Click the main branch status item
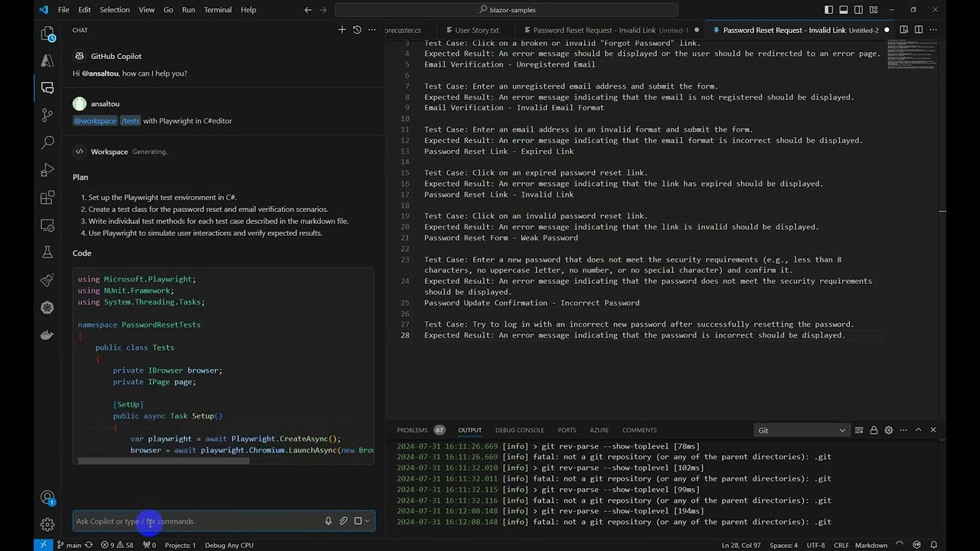Viewport: 980px width, 551px height. (x=68, y=545)
